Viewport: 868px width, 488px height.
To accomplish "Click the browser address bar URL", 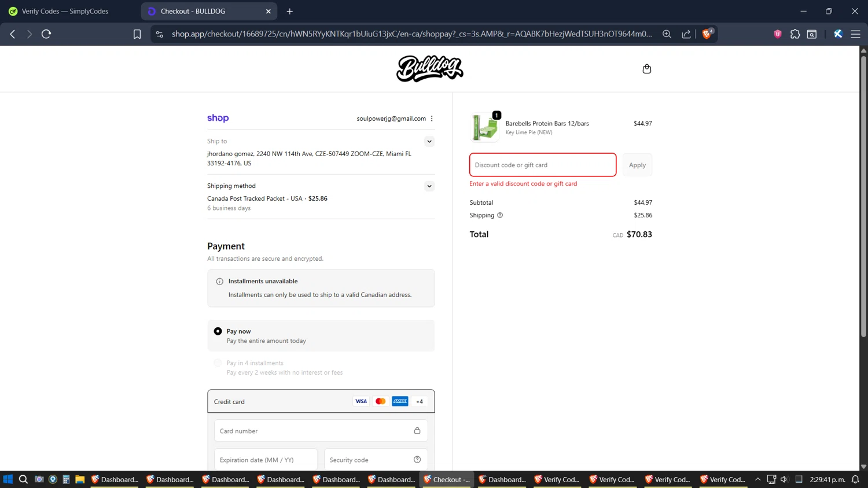I will pyautogui.click(x=411, y=34).
